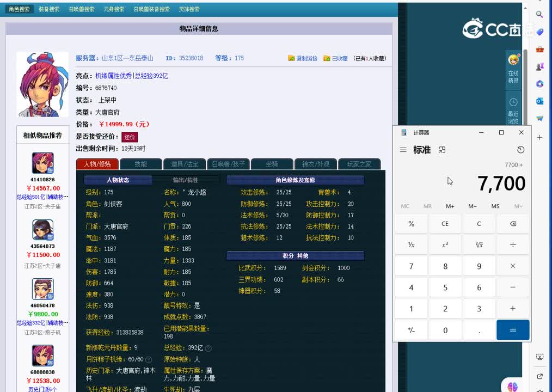Click the percent key in Calculator

411,224
